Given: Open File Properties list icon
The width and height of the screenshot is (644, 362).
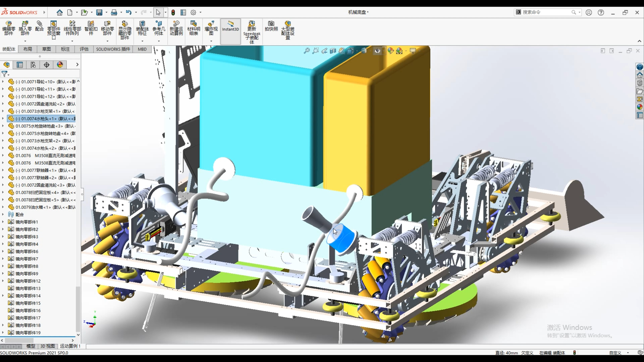Looking at the screenshot, I should click(x=183, y=12).
